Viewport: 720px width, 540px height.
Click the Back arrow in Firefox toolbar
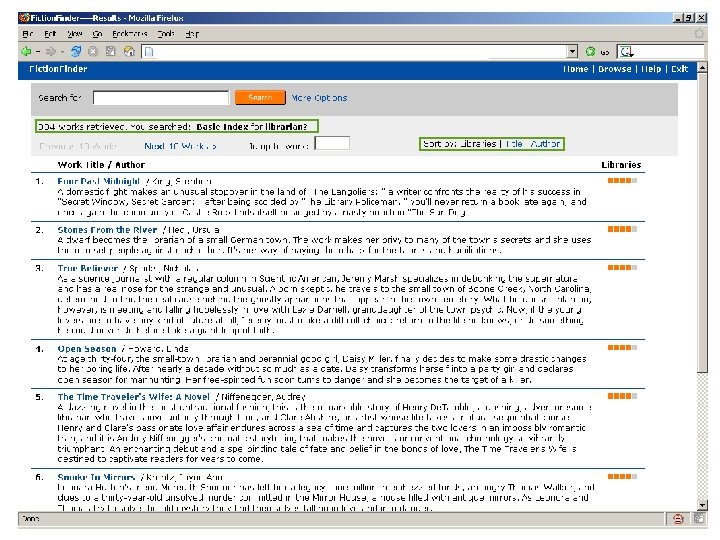(26, 52)
